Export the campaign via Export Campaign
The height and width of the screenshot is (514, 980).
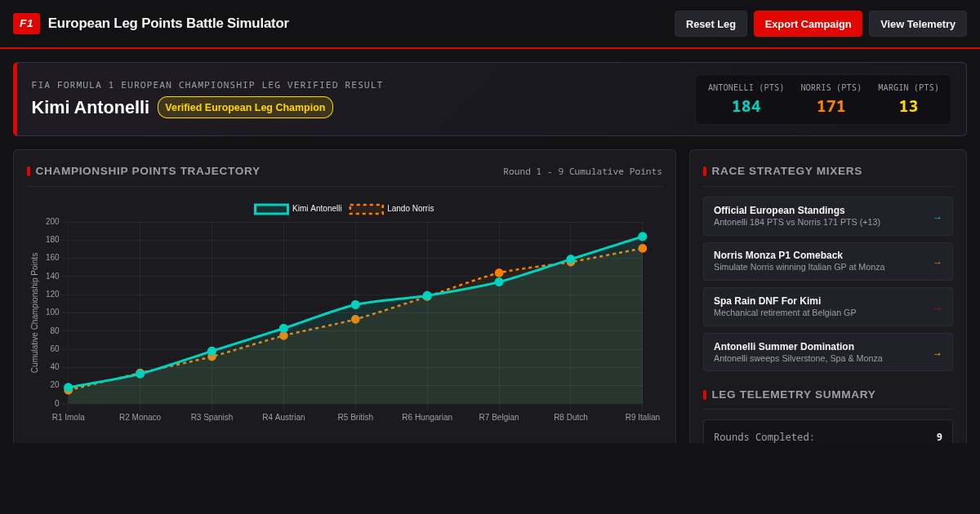point(808,24)
